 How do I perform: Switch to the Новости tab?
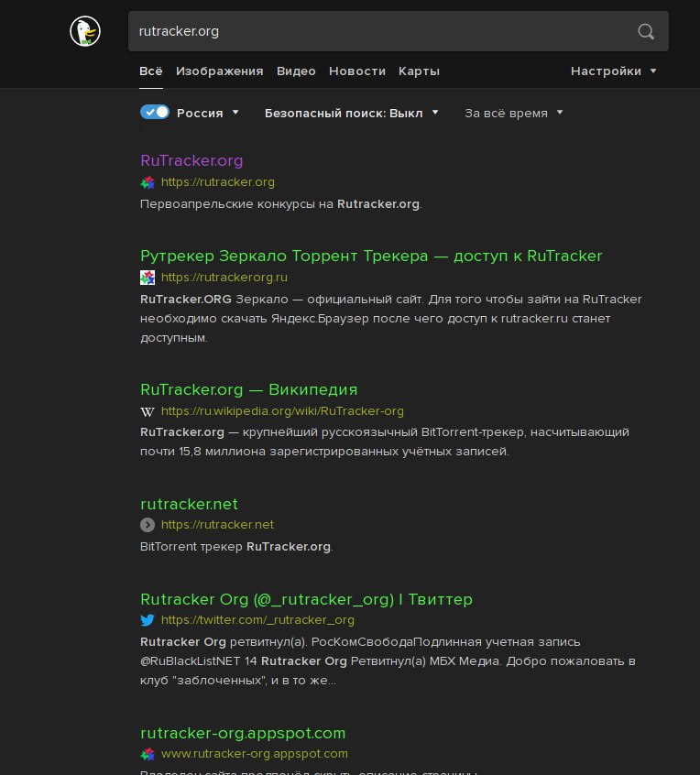click(357, 71)
